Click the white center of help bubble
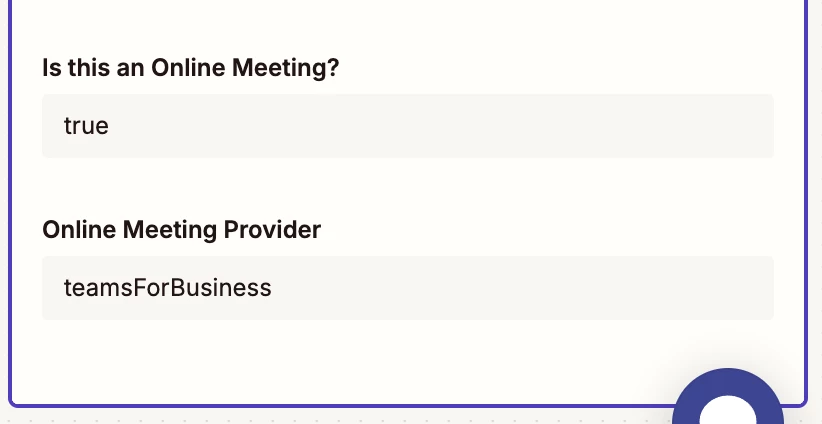The height and width of the screenshot is (424, 822). 728,411
